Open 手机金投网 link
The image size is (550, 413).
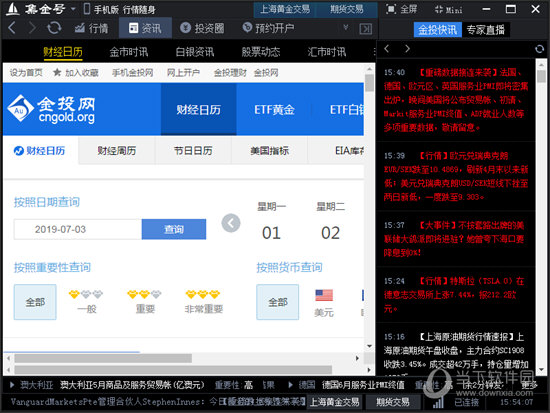tap(132, 73)
